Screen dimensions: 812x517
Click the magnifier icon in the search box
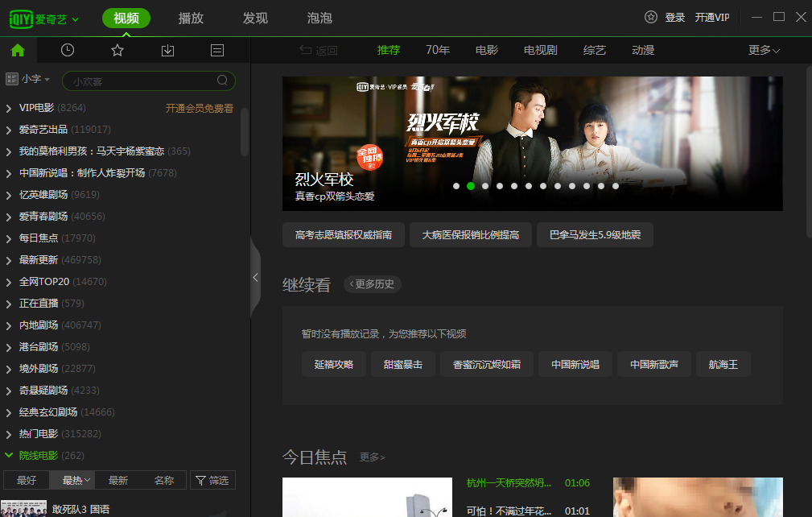coord(222,81)
